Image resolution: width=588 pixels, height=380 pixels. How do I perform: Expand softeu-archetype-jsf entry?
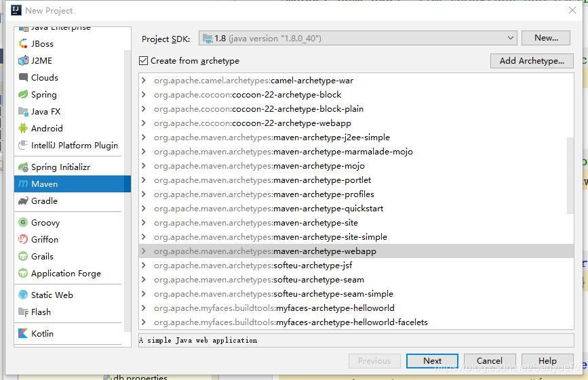[x=144, y=265]
